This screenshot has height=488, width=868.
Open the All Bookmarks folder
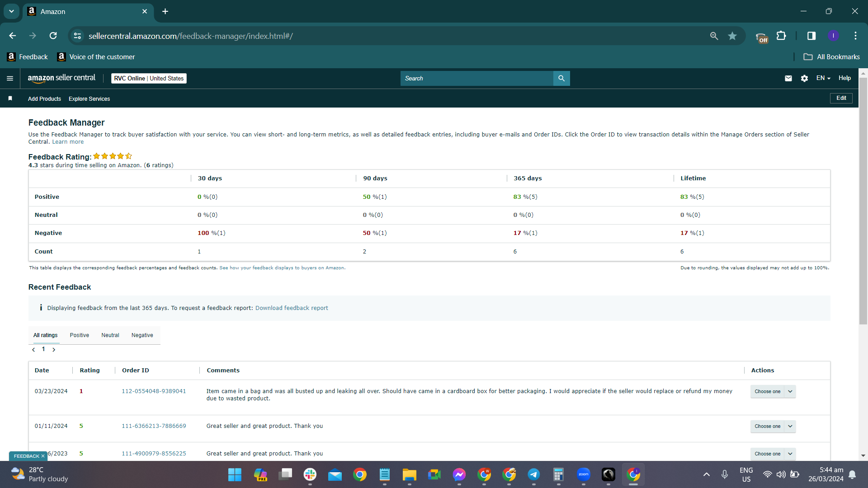pos(832,57)
